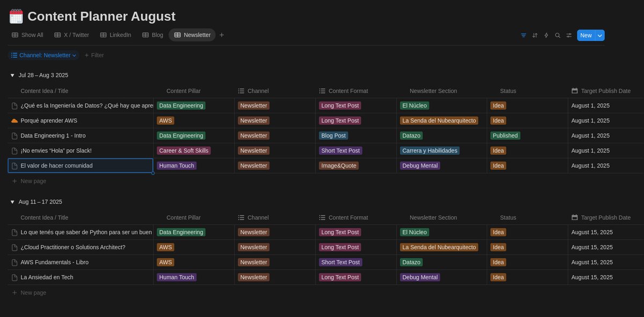Click Newsletter channel tag in Porqué aprender AWS row
Viewport: 644px width, 317px height.
click(x=254, y=121)
